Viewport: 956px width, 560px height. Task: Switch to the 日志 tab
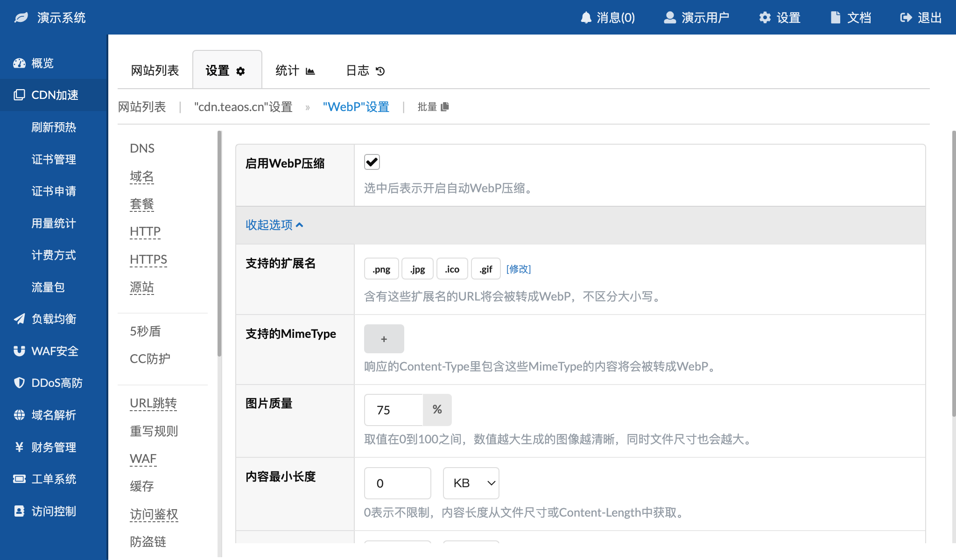pos(363,70)
